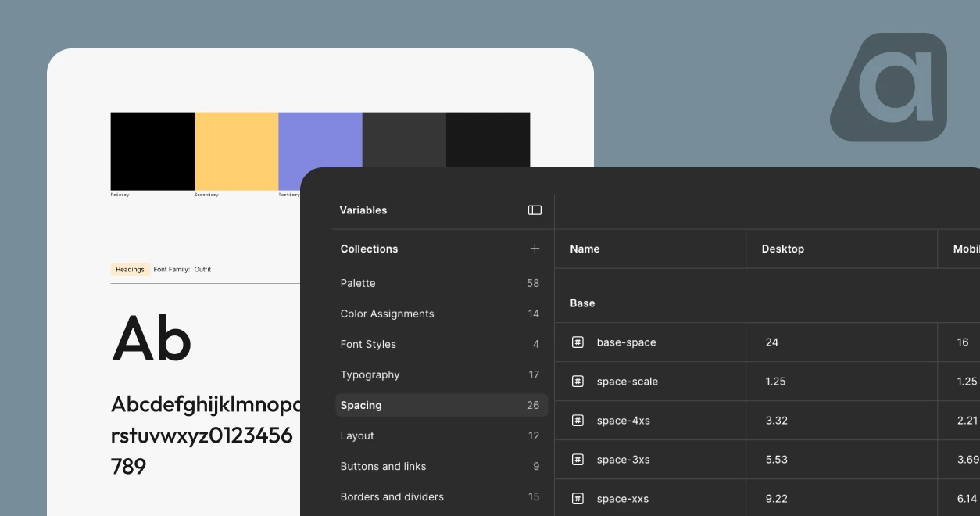The image size is (980, 516).
Task: Edit Desktop value 5.53 for space-3xs
Action: point(777,460)
